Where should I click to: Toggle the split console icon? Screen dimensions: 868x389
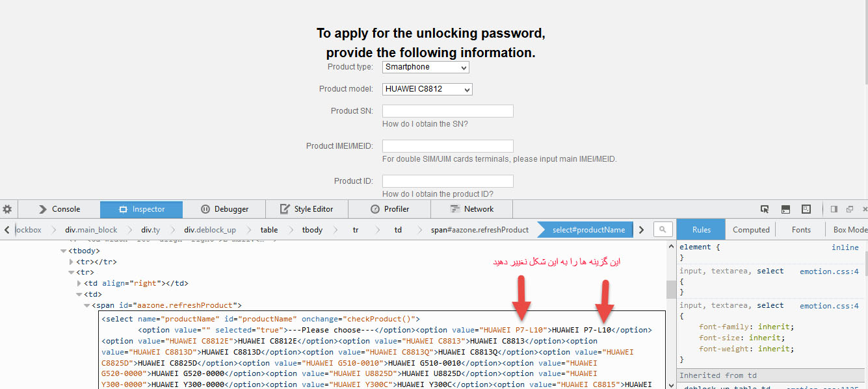pyautogui.click(x=785, y=209)
